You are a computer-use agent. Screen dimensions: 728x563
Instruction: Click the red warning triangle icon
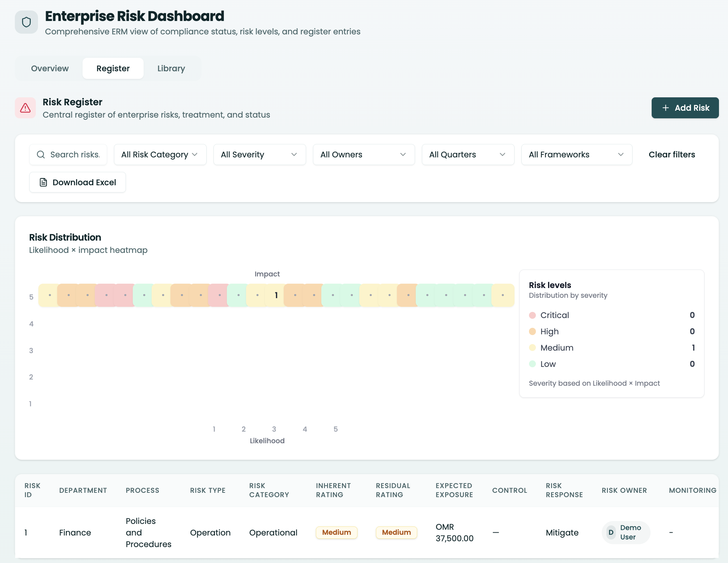25,108
